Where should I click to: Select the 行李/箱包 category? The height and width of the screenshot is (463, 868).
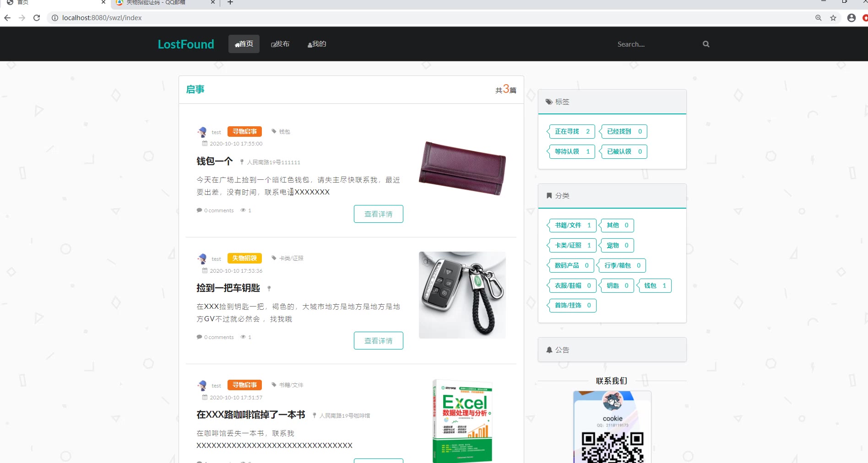pyautogui.click(x=621, y=265)
